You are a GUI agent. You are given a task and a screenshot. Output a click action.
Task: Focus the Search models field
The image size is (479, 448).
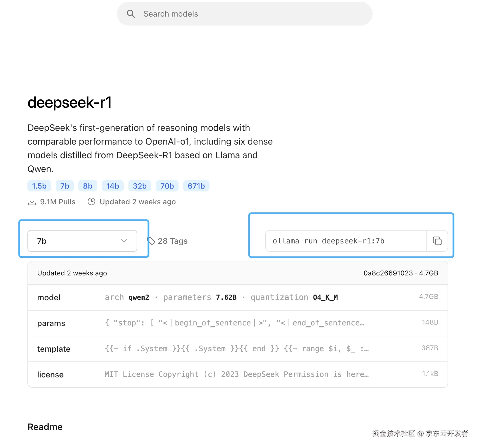245,14
